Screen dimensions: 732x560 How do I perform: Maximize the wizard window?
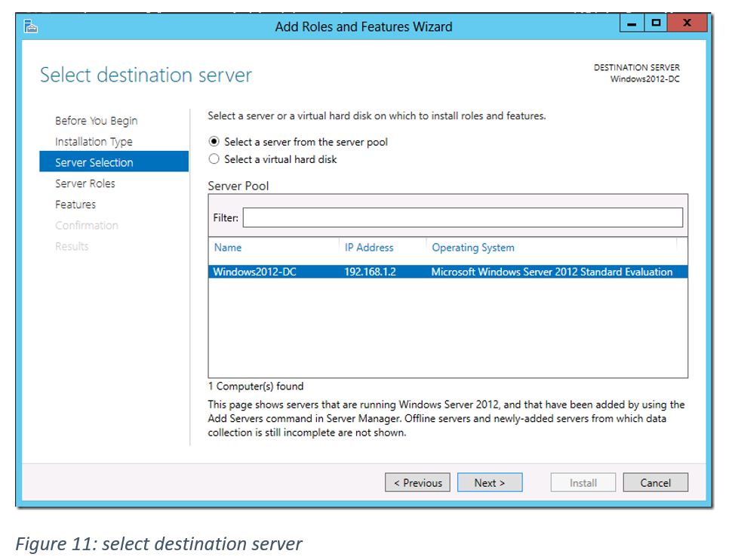click(x=656, y=24)
